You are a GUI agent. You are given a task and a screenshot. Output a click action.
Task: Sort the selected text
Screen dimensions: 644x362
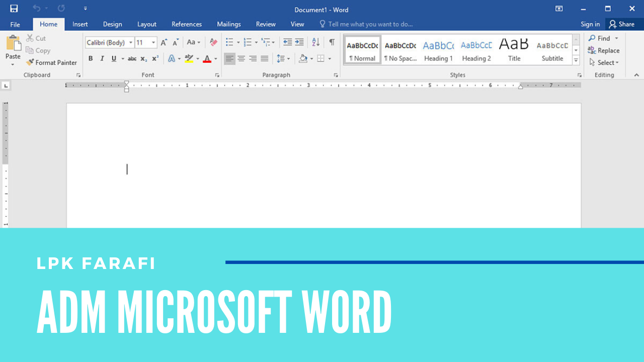point(315,43)
